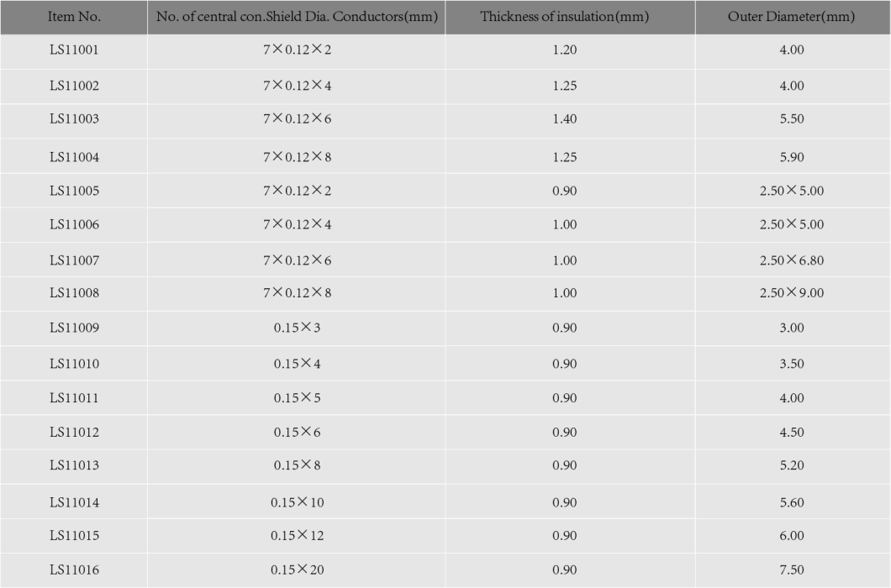Click the Item No. column header
The image size is (891, 588).
click(74, 17)
